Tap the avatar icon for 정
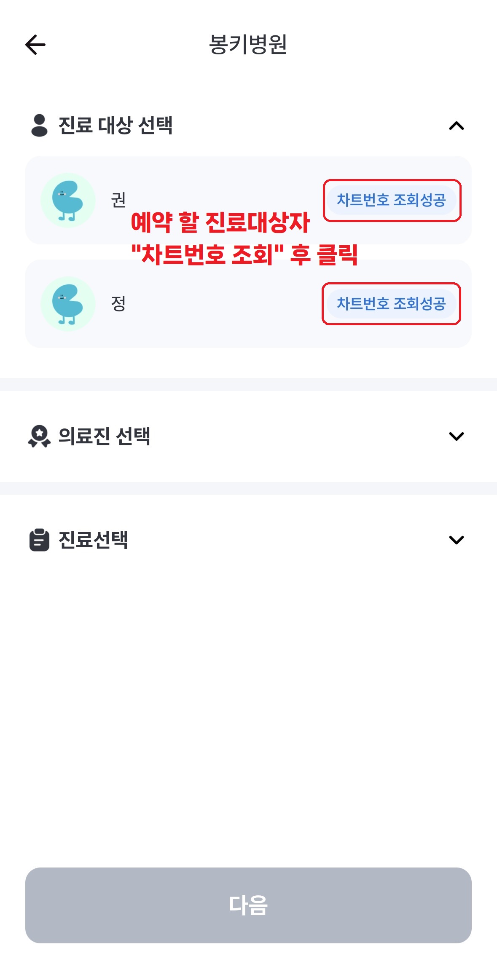The height and width of the screenshot is (980, 497). pos(67,304)
